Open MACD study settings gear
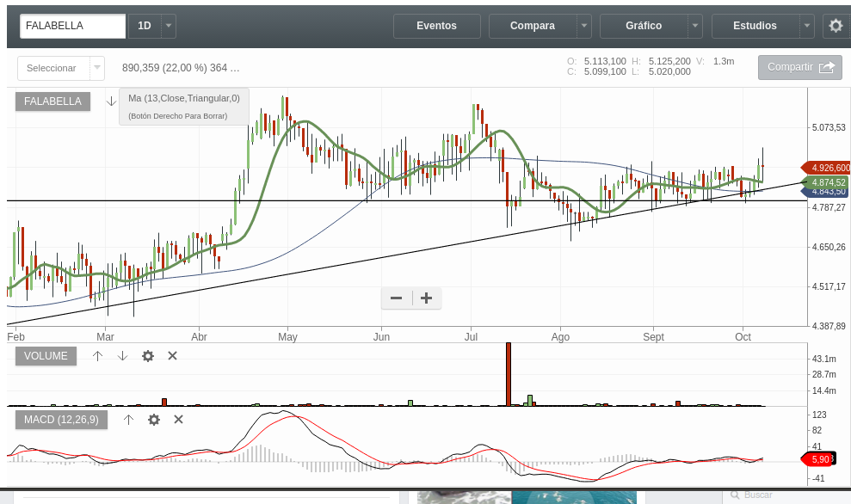 click(x=154, y=420)
